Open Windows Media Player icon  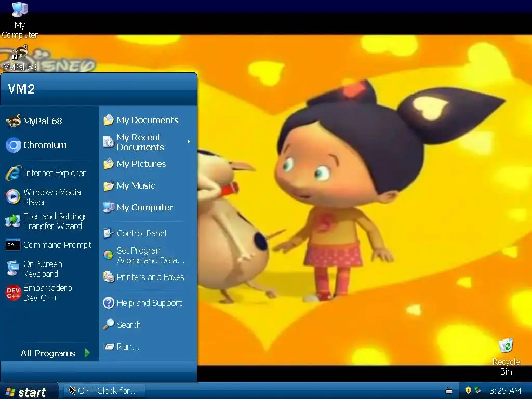pos(13,197)
